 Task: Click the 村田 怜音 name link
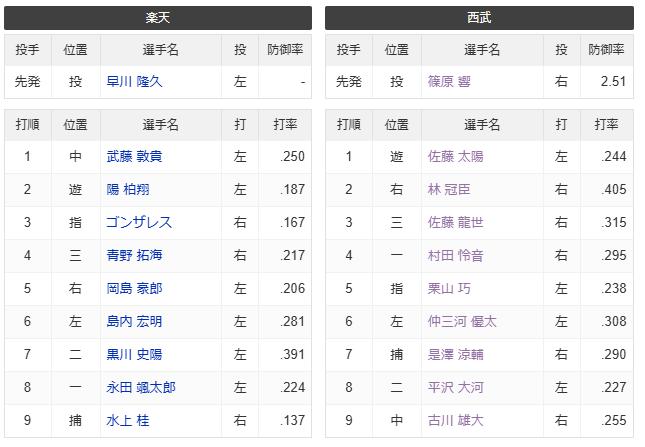(455, 255)
